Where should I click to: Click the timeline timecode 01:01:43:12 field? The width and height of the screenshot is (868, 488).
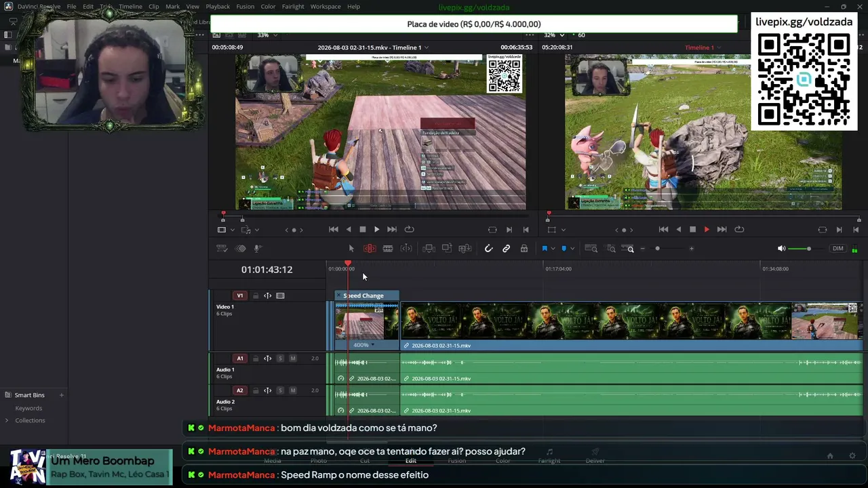[x=267, y=270]
